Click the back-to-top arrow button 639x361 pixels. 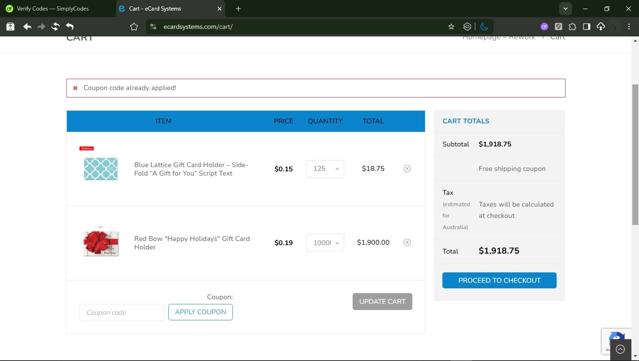620,349
